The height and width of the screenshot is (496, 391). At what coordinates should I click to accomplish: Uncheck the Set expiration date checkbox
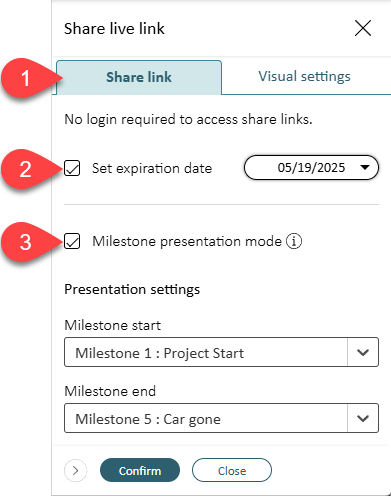coord(72,168)
